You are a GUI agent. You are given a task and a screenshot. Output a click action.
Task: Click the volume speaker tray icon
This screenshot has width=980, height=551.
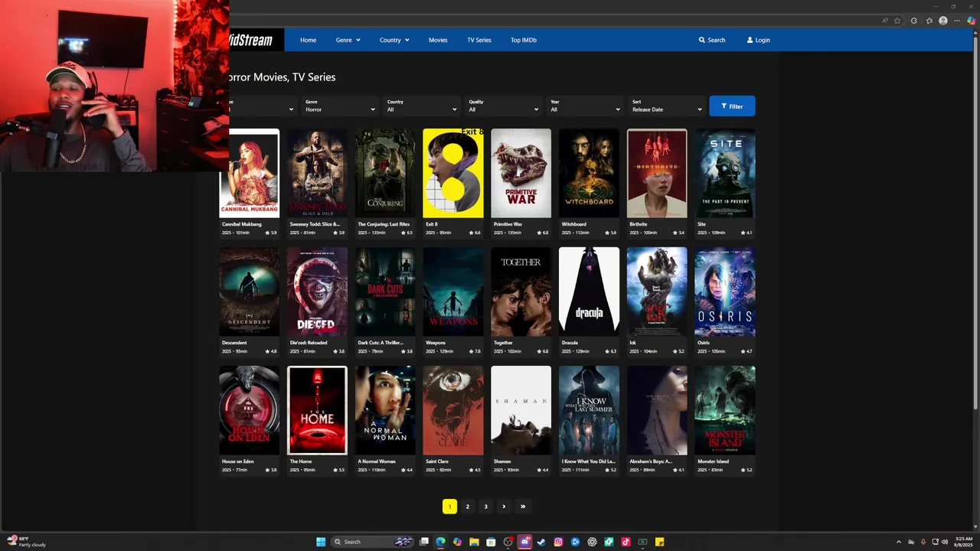pos(944,542)
